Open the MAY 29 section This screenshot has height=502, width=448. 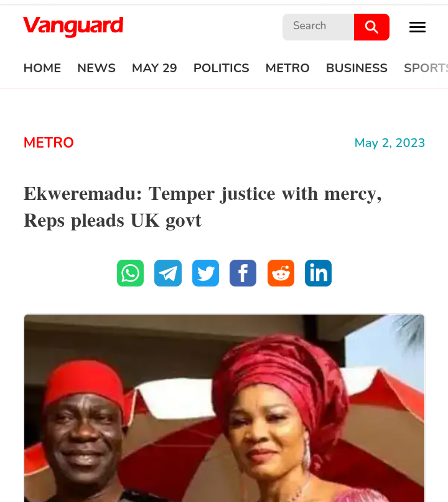(x=154, y=68)
